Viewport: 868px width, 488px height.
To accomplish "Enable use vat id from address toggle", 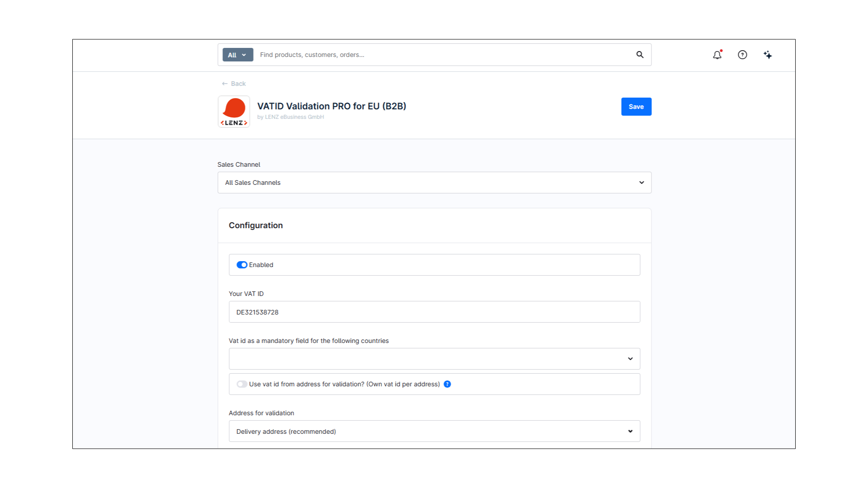I will pyautogui.click(x=242, y=384).
